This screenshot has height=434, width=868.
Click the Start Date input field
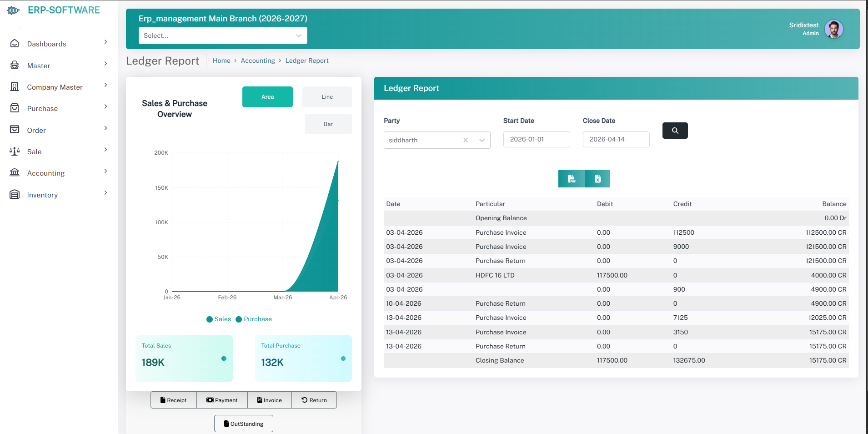(536, 139)
